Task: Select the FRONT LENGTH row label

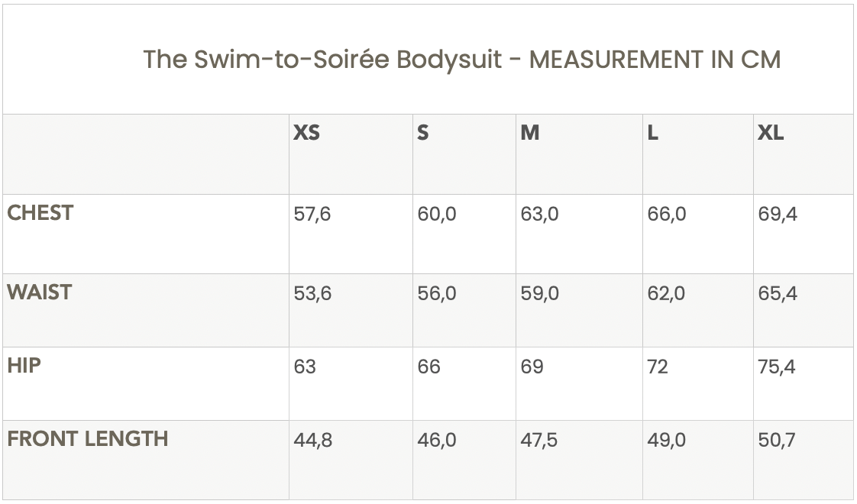Action: click(x=88, y=439)
